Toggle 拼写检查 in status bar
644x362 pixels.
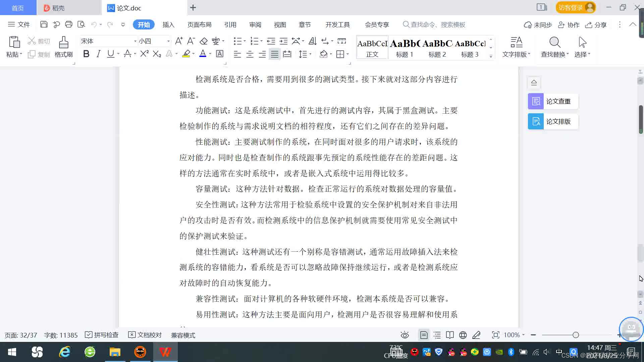pos(102,335)
